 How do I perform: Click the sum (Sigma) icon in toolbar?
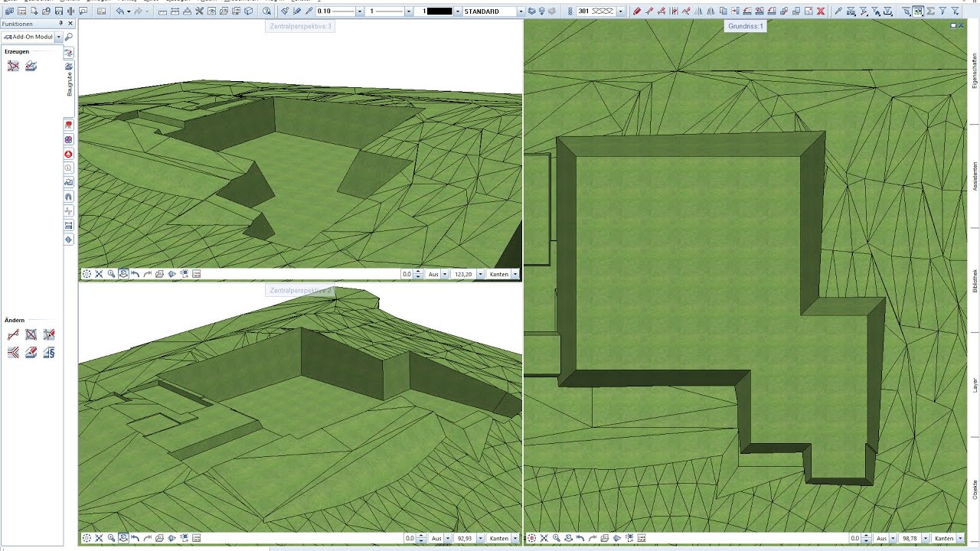coord(930,11)
